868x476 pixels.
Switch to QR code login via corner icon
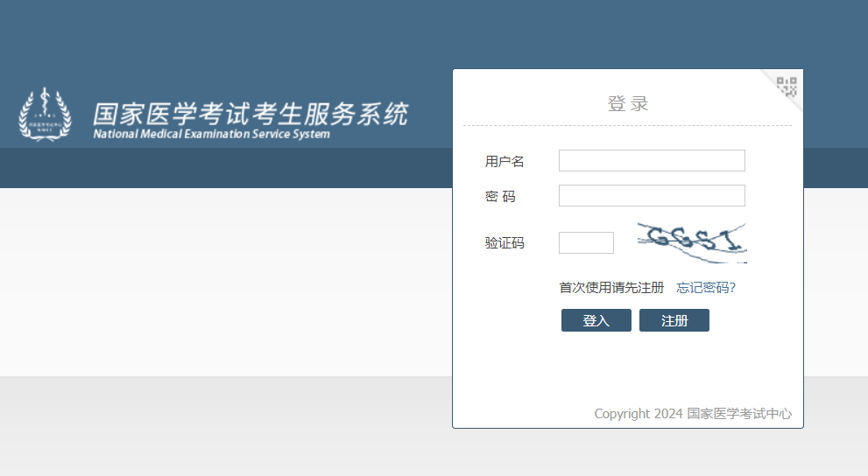tap(787, 86)
